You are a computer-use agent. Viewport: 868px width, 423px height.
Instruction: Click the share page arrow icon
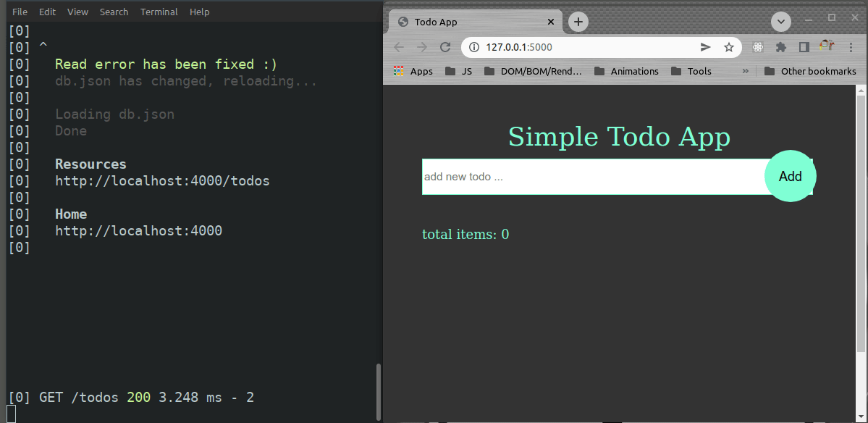click(x=705, y=48)
